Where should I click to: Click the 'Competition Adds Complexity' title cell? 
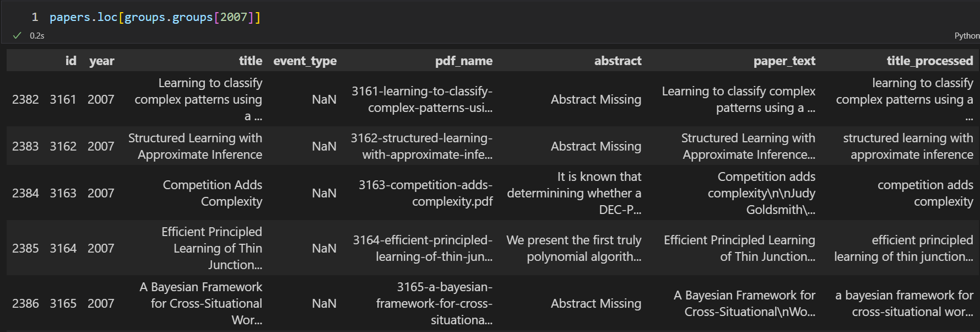click(x=212, y=193)
